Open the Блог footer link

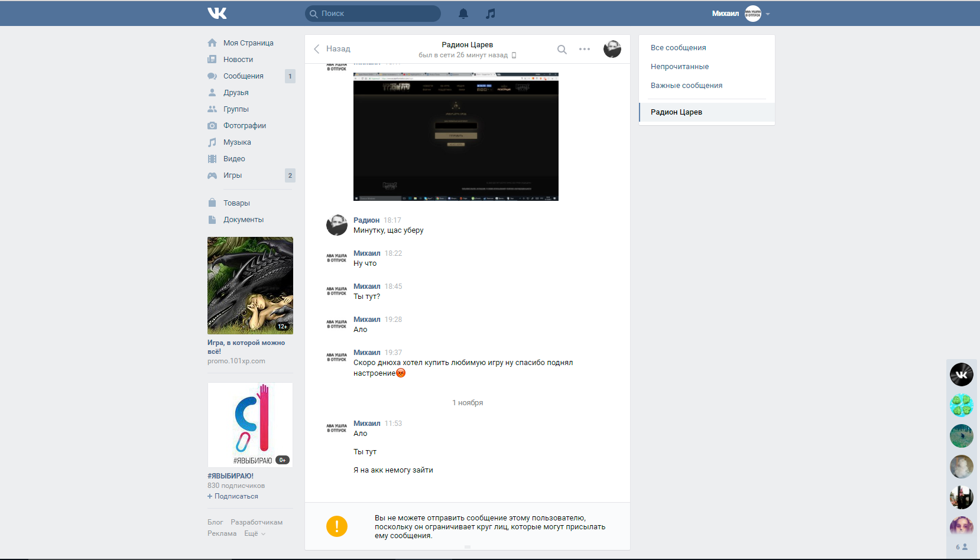pyautogui.click(x=215, y=522)
